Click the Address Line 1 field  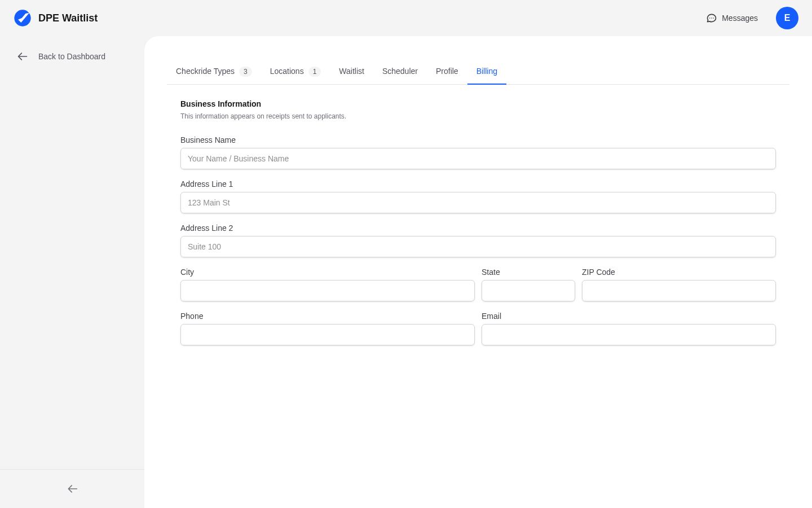(x=478, y=203)
